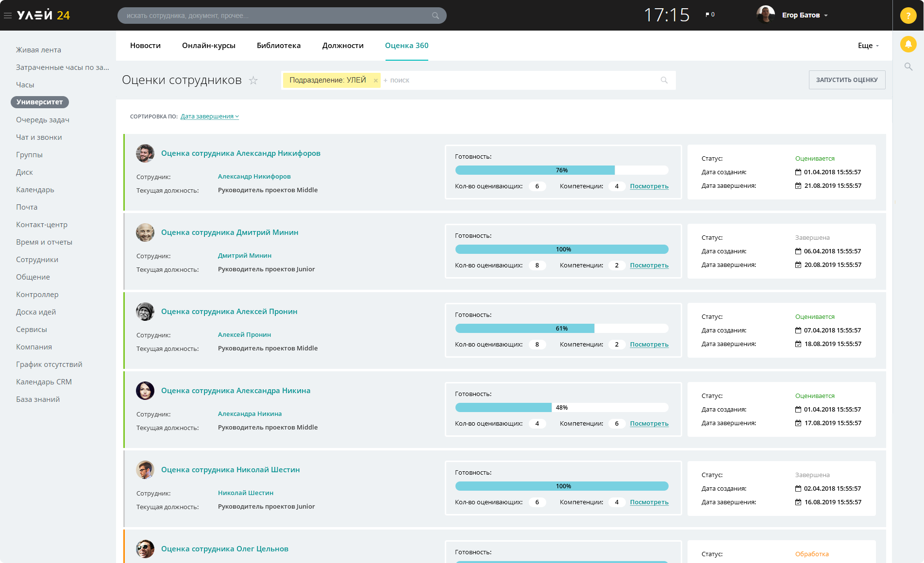Open Александра Никина avatar photo

coord(145,391)
